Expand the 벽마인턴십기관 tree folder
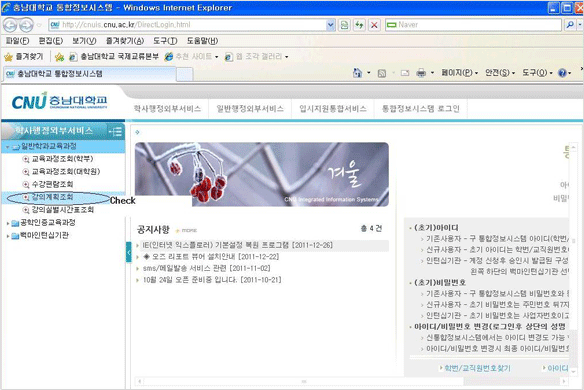Image resolution: width=584 pixels, height=390 pixels. click(8, 236)
